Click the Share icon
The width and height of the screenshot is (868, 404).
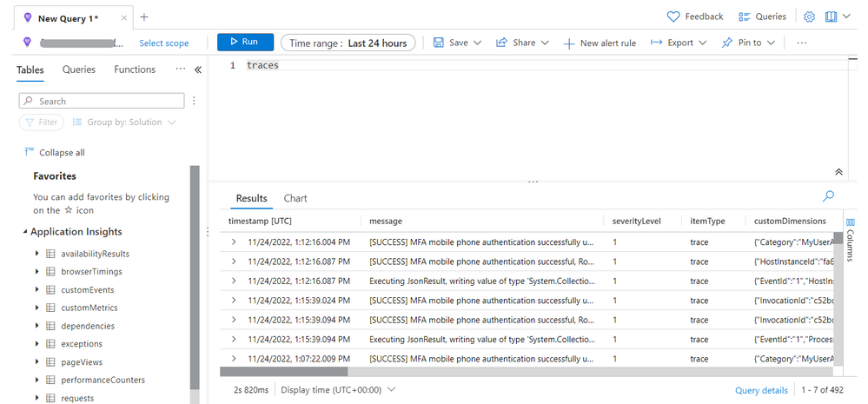point(501,43)
